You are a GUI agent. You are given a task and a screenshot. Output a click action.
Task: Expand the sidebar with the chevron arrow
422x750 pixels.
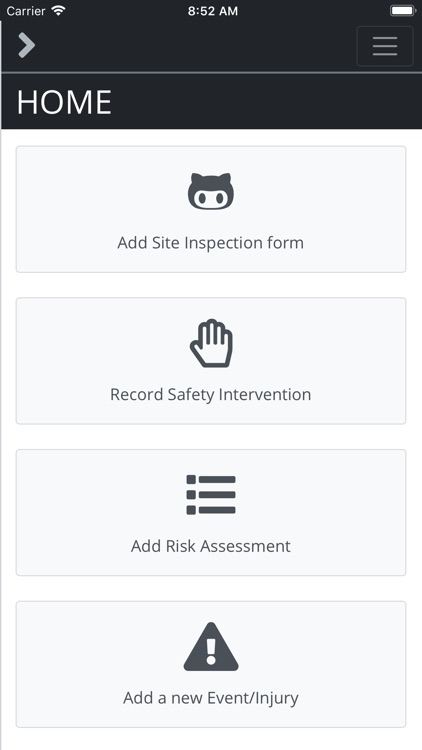(x=27, y=45)
